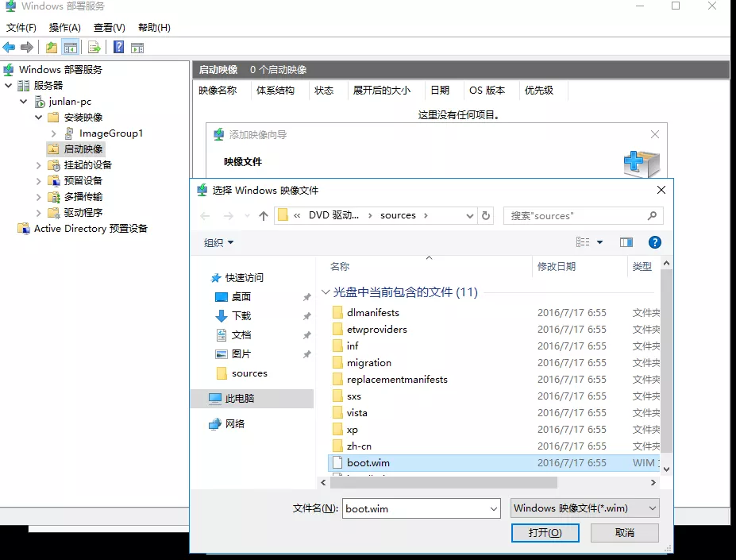Click the Export List toolbar icon

[94, 48]
